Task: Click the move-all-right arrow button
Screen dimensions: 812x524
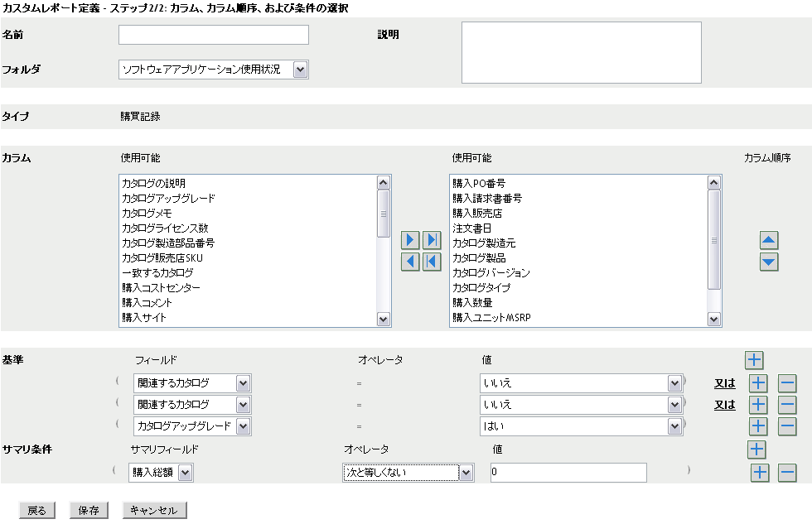Action: coord(431,240)
